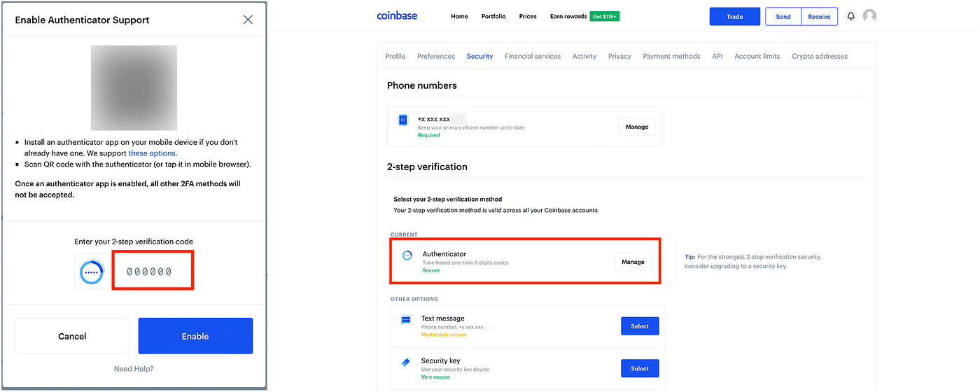Open the Earn rewards nav item
The width and height of the screenshot is (980, 392).
point(568,16)
